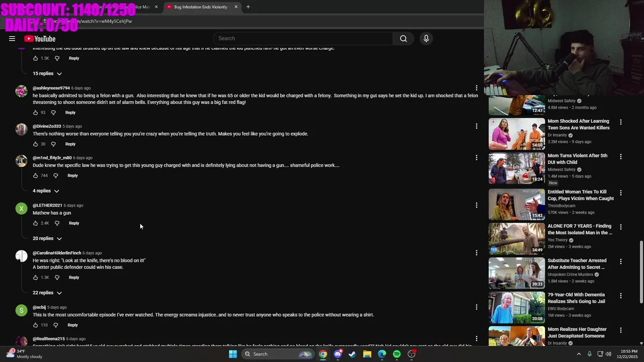
Task: Click the search magnifier button
Action: pyautogui.click(x=404, y=39)
